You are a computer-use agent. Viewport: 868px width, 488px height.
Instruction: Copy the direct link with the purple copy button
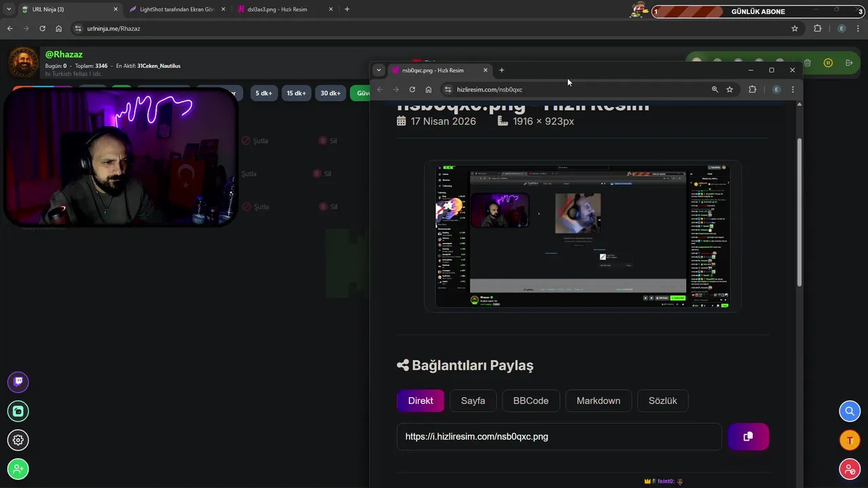click(748, 436)
